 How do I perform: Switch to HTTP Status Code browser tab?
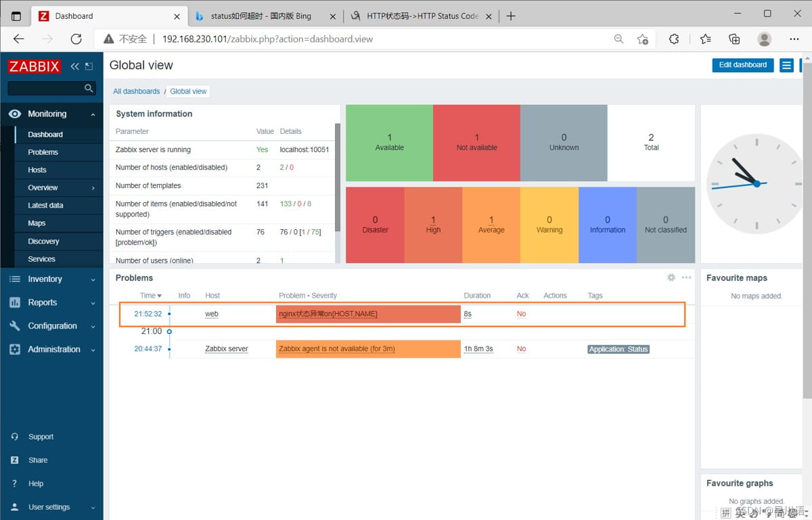pyautogui.click(x=422, y=16)
